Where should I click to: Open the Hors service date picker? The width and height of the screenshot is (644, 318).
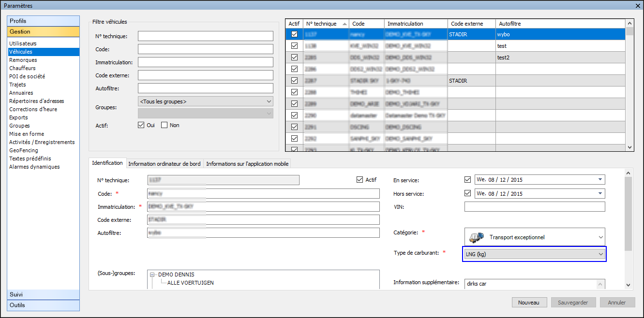point(600,194)
